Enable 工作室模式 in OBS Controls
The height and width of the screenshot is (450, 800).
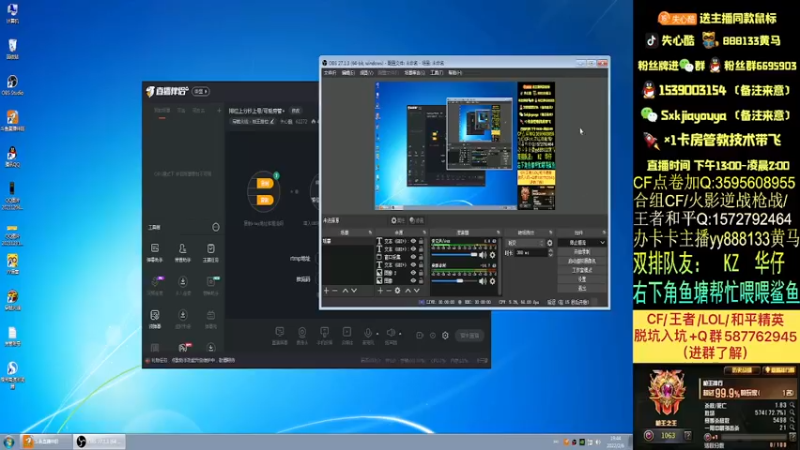pos(582,270)
